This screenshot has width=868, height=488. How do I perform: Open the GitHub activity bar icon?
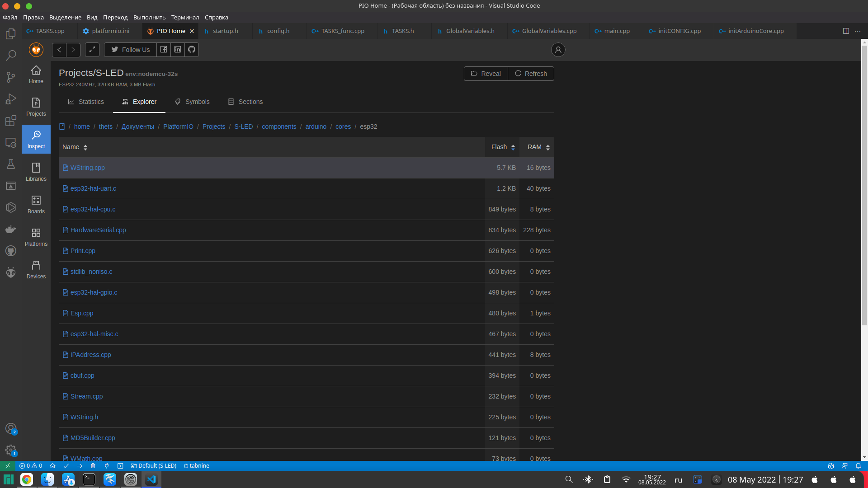11,251
